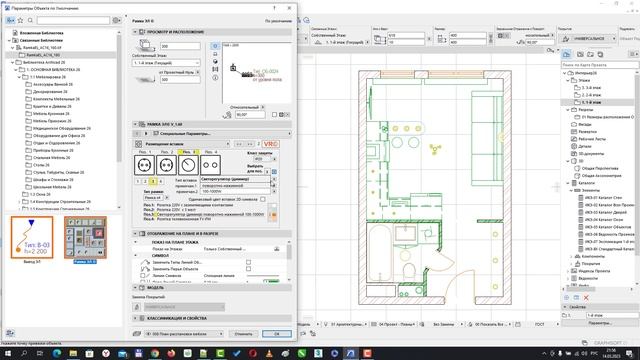Open the insert type dropdown showing dimmer
Image resolution: width=640 pixels, height=360 pixels.
[236, 179]
